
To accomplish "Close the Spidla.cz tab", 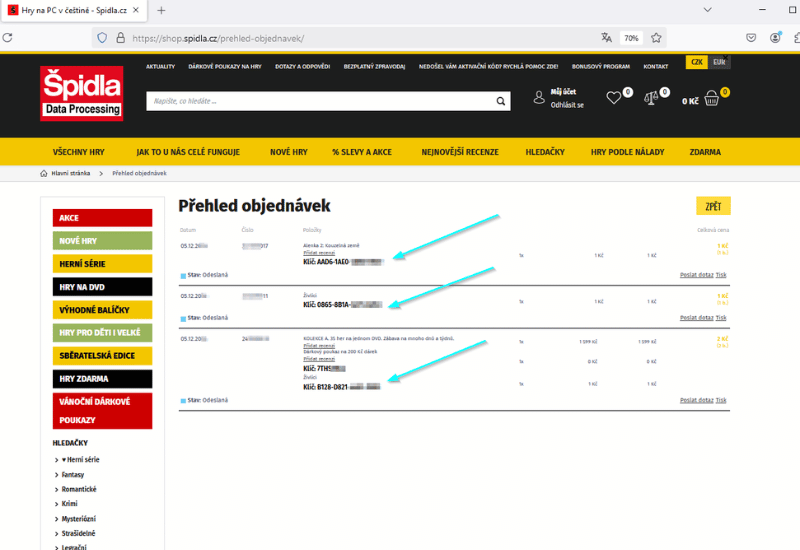I will [x=136, y=10].
